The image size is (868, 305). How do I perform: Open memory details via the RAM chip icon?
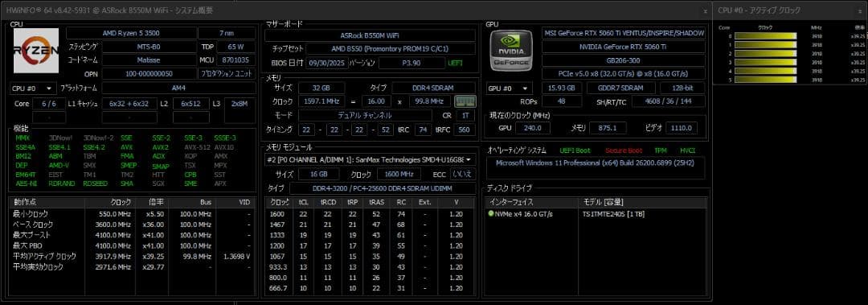(465, 101)
